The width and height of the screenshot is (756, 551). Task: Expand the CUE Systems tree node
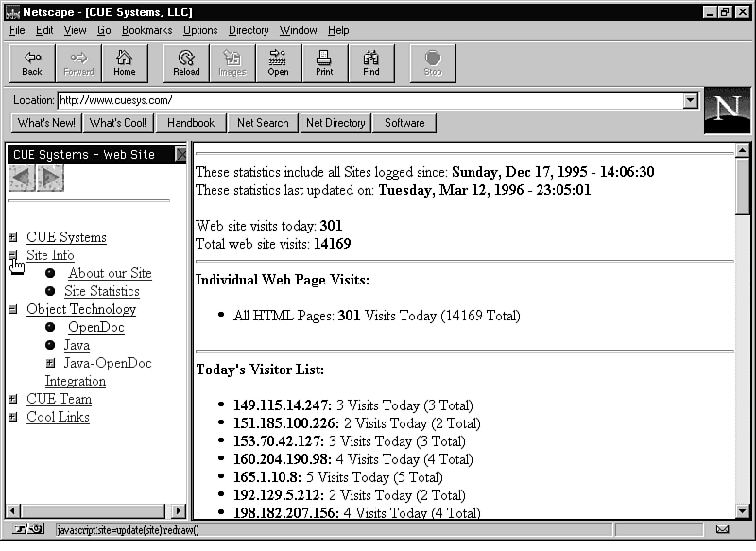[13, 238]
